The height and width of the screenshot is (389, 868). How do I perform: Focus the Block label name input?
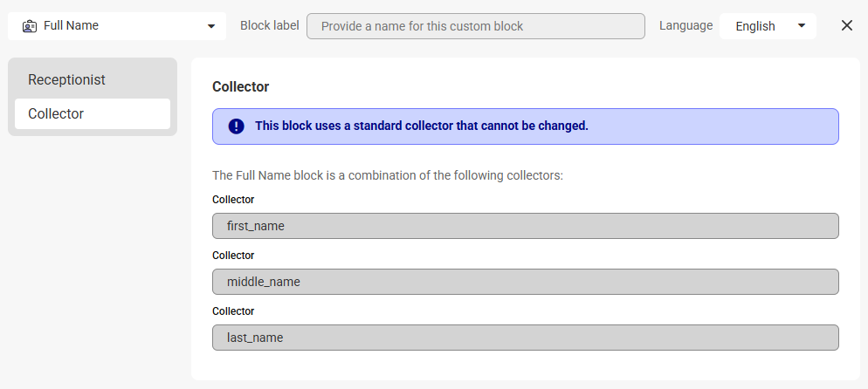pyautogui.click(x=476, y=26)
